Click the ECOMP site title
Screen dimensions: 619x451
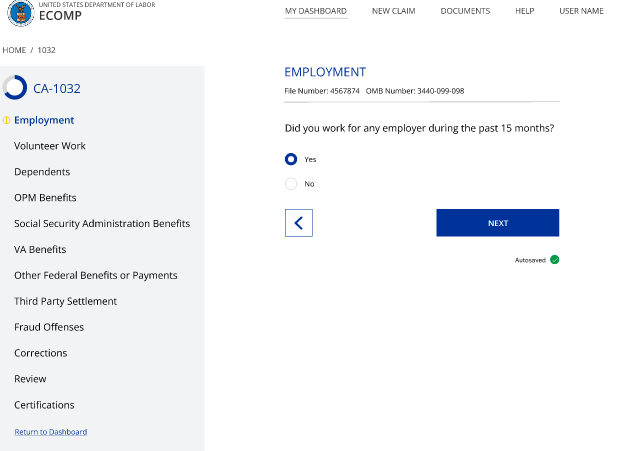click(x=60, y=16)
